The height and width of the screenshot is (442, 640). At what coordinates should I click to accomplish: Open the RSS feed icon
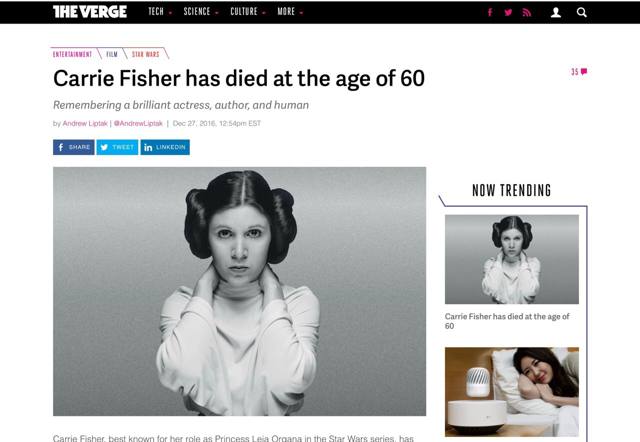pyautogui.click(x=527, y=12)
